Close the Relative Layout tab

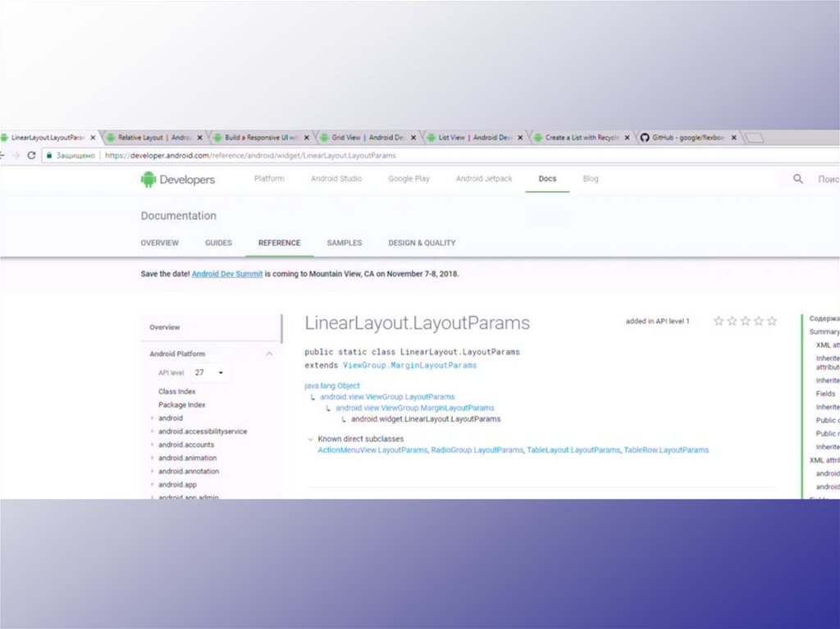(200, 138)
